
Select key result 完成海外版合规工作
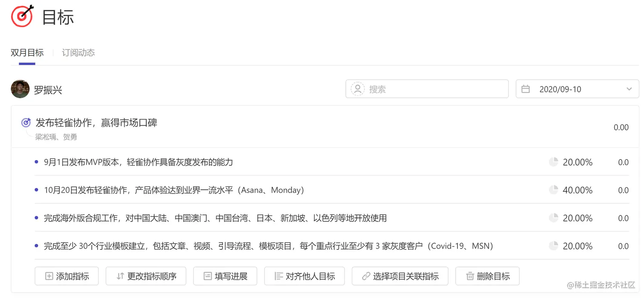click(216, 218)
